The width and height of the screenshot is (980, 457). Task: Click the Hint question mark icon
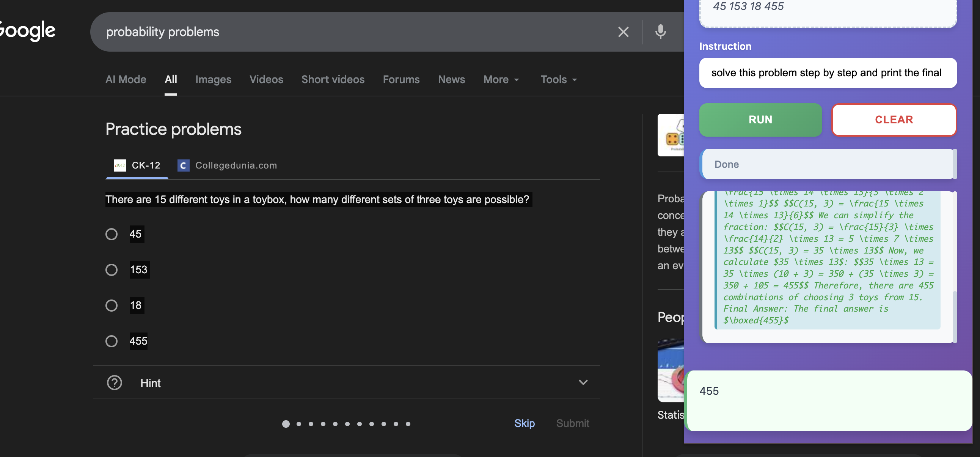[114, 383]
